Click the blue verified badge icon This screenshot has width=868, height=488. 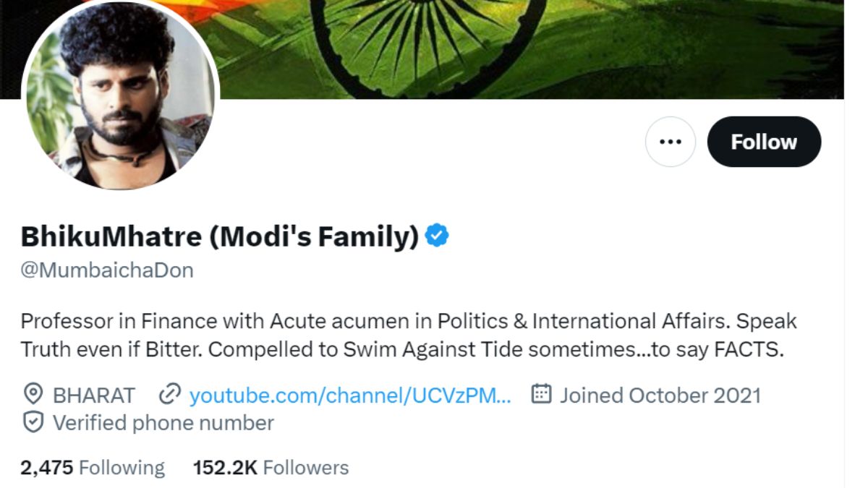[x=437, y=236]
